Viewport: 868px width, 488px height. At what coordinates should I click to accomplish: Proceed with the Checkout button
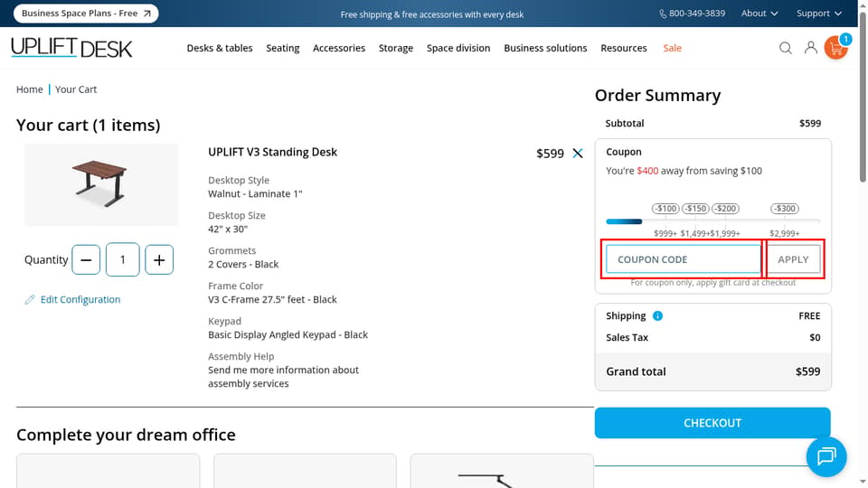tap(712, 423)
